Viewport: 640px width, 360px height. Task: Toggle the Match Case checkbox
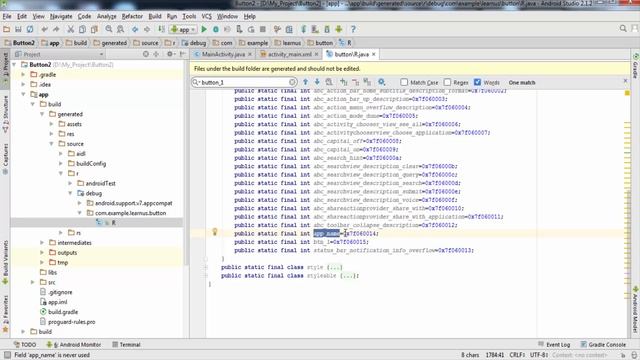[x=404, y=82]
